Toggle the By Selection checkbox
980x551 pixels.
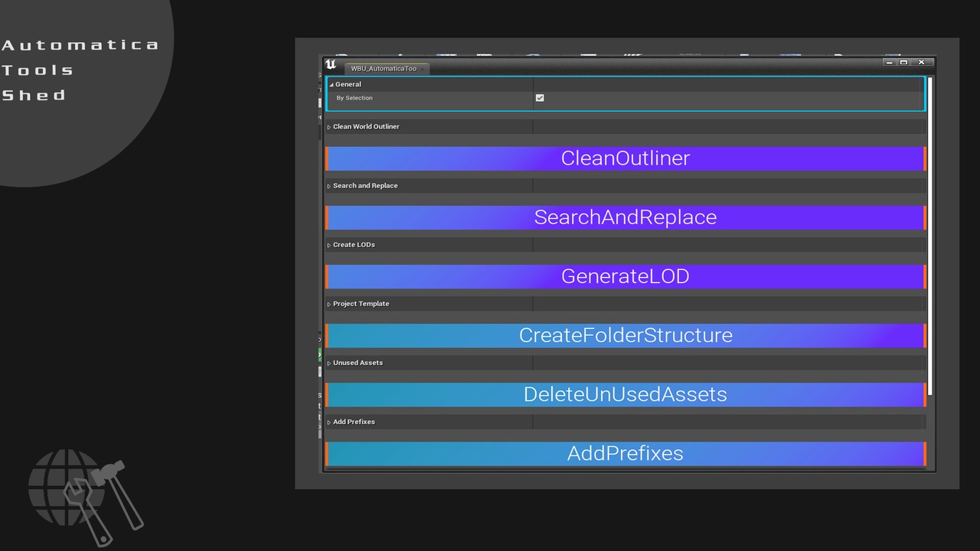point(540,98)
